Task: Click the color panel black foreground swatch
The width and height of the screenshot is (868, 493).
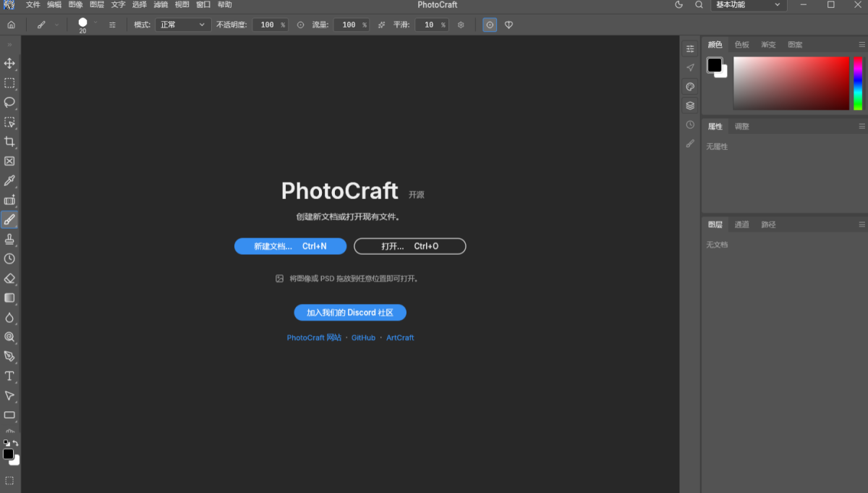Action: [x=715, y=65]
